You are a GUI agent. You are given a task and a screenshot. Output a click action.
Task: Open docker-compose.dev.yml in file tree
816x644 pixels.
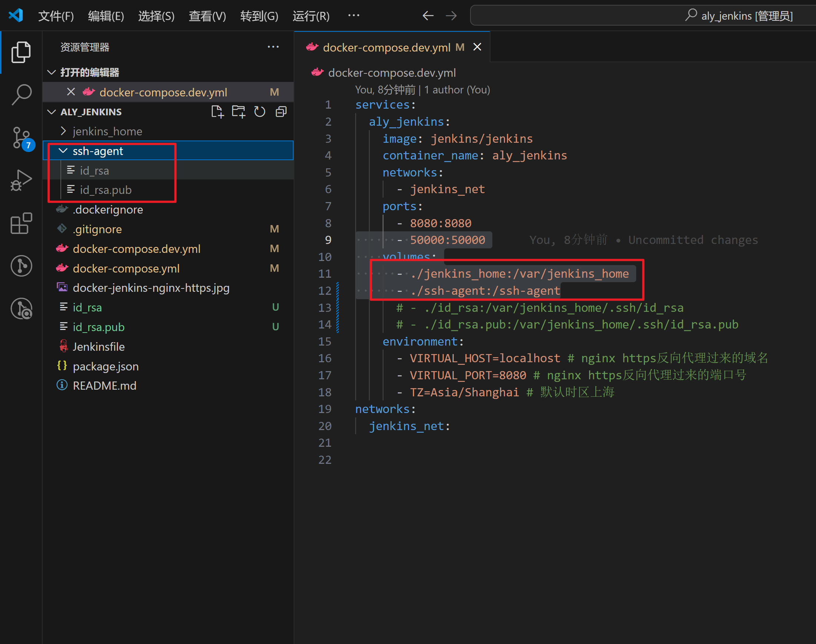pyautogui.click(x=168, y=249)
